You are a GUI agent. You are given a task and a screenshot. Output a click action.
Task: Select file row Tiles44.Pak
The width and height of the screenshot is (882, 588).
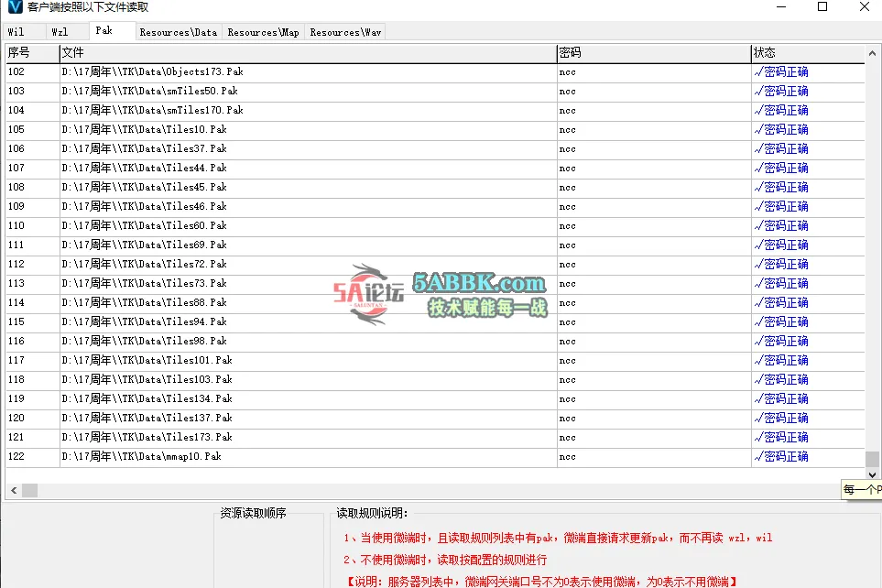tap(435, 168)
